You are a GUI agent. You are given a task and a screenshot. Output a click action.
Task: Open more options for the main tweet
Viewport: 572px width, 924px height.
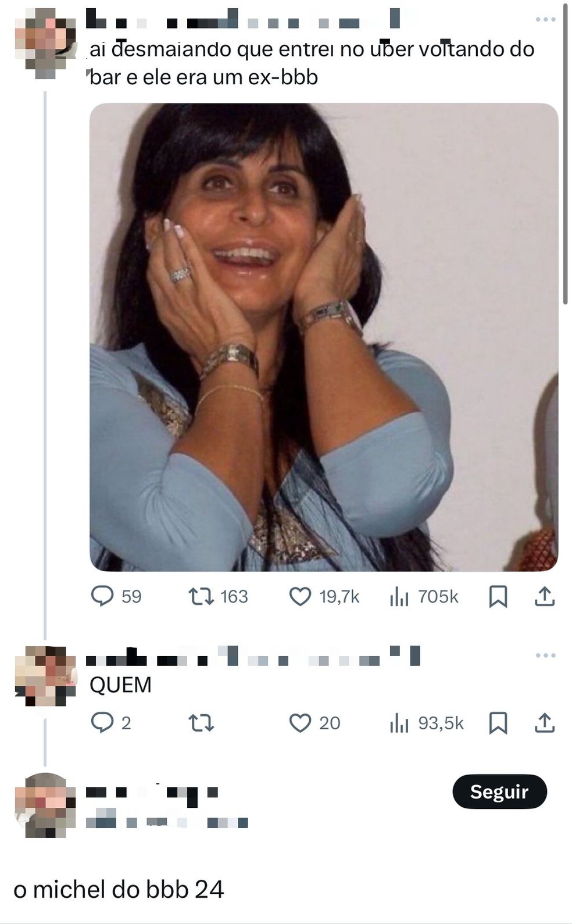pyautogui.click(x=545, y=20)
